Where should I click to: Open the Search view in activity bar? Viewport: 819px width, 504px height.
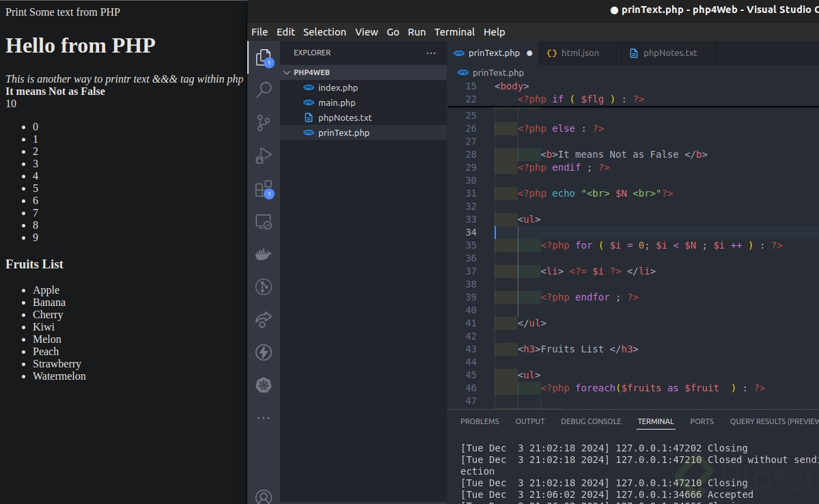[264, 89]
